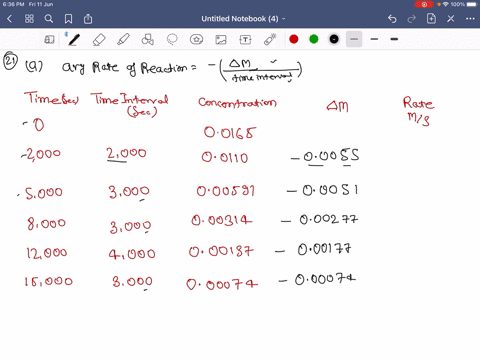This screenshot has height=360, width=480.
Task: Tap the clock showing 6:36 PM
Action: click(x=13, y=4)
